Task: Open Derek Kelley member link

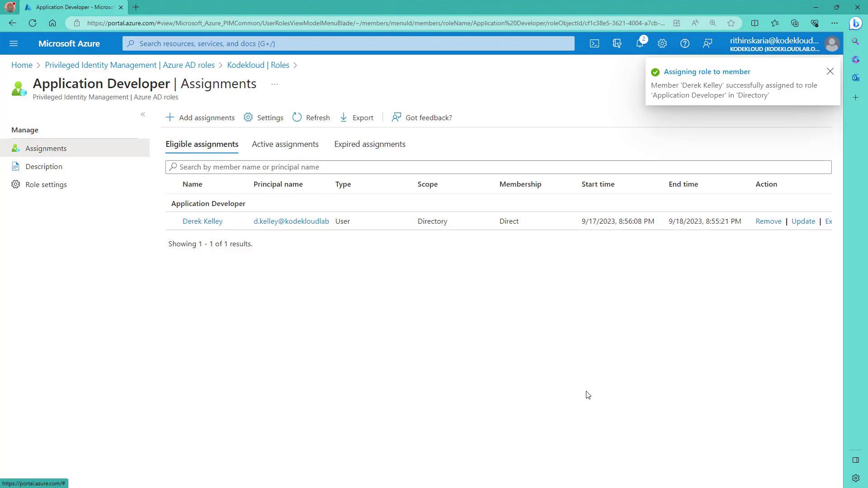Action: point(203,221)
